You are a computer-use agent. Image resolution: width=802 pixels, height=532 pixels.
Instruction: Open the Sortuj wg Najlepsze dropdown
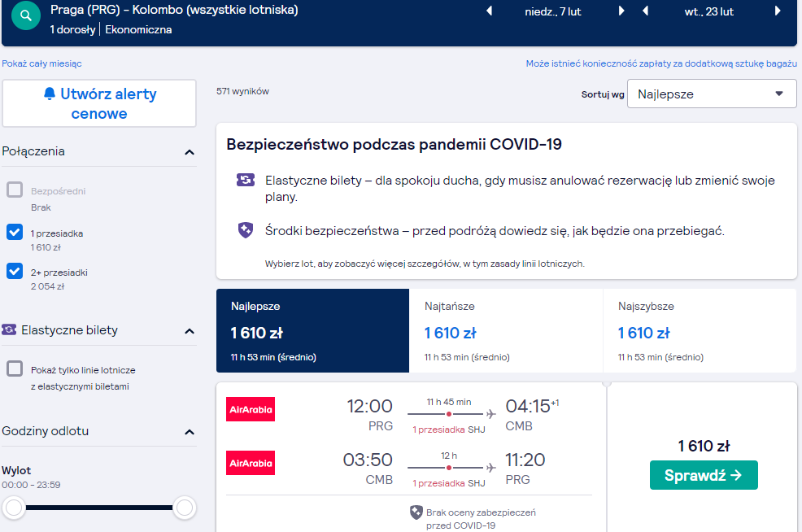coord(712,94)
